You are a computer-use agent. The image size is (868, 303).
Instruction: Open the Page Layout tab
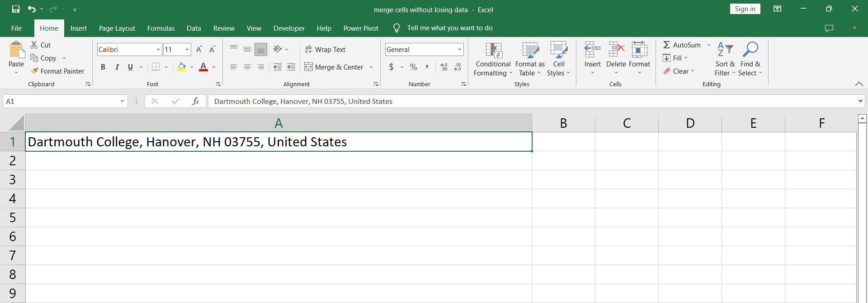click(x=117, y=28)
